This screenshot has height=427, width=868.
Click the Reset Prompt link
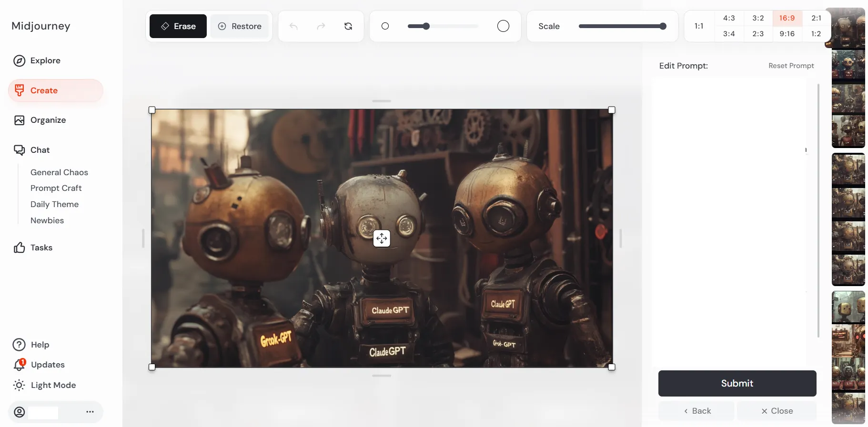[791, 66]
